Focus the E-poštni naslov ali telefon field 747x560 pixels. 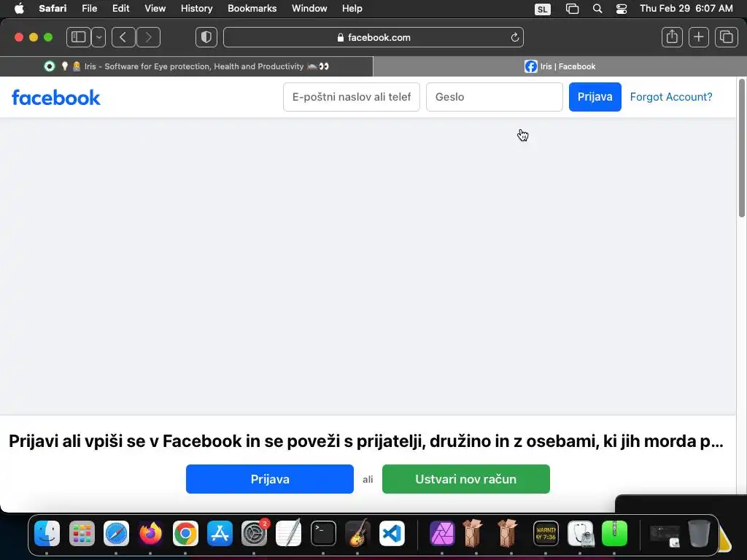352,97
